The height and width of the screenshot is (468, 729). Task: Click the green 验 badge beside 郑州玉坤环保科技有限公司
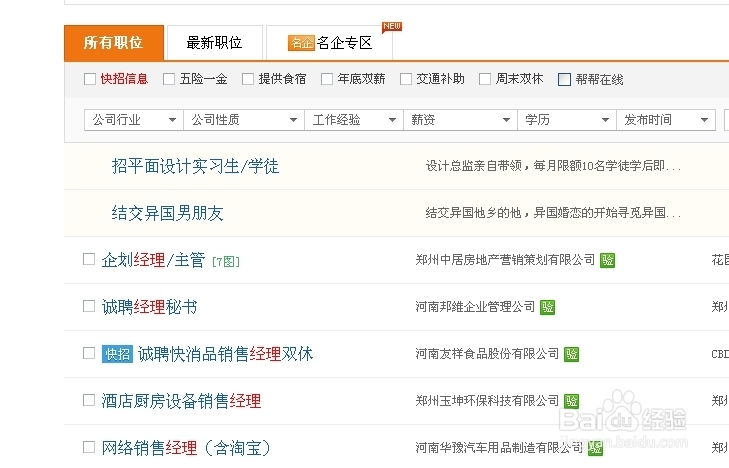pyautogui.click(x=571, y=401)
